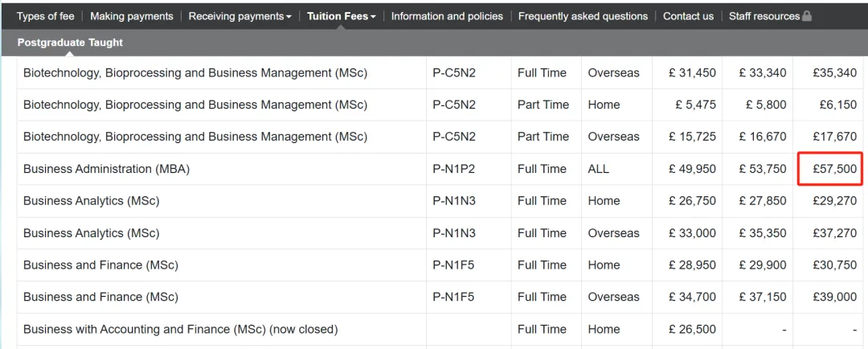Expand the Receiving payments dropdown

pos(240,16)
